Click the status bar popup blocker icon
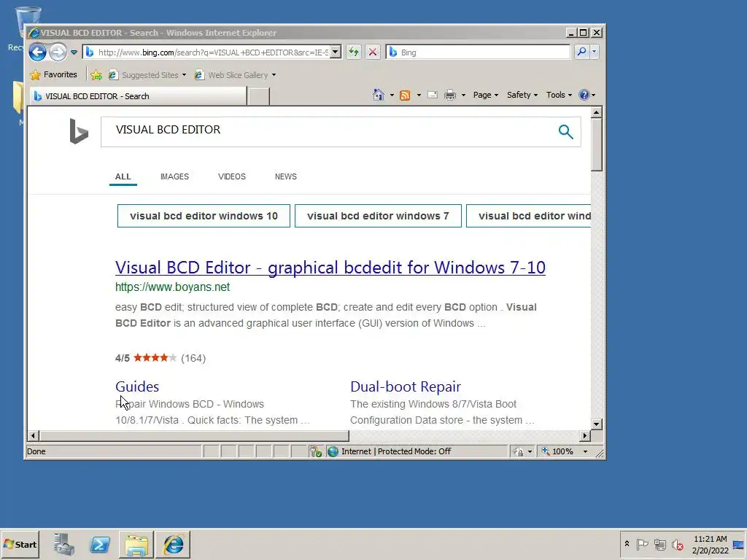The width and height of the screenshot is (747, 560). pos(316,451)
